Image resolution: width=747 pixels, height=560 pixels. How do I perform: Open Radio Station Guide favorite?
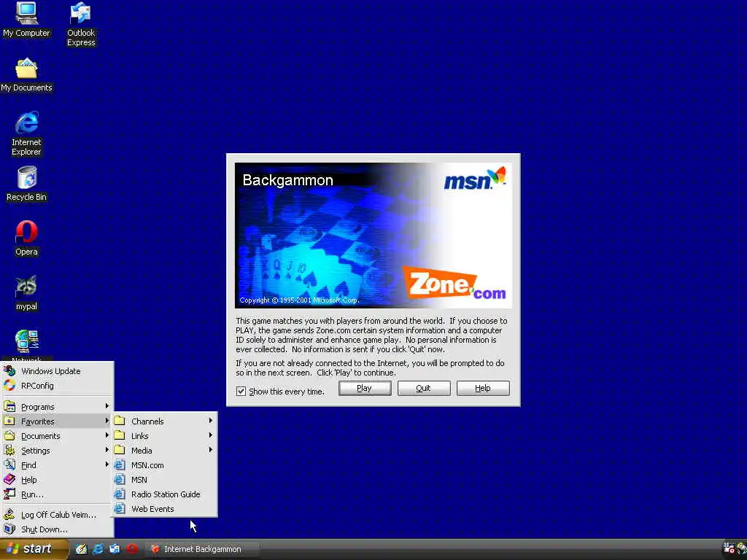(165, 494)
